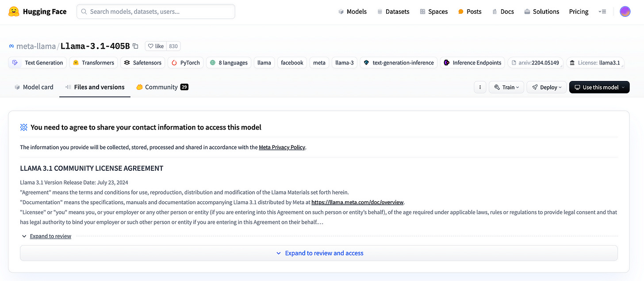Switch to the Files and versions tab

pyautogui.click(x=95, y=87)
